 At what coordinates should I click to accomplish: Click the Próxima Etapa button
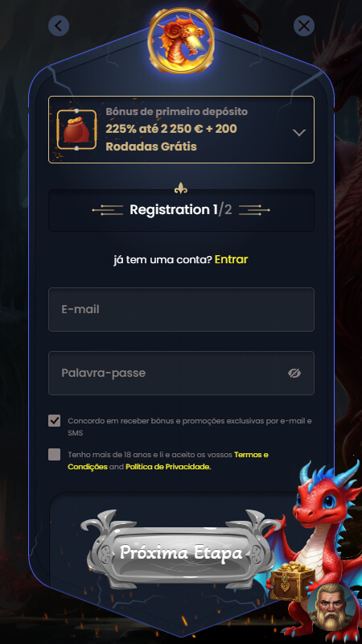tap(181, 553)
